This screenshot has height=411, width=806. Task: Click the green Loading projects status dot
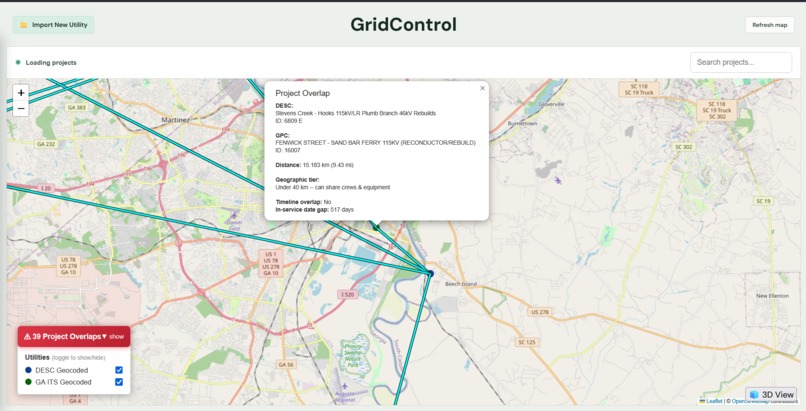(x=18, y=62)
